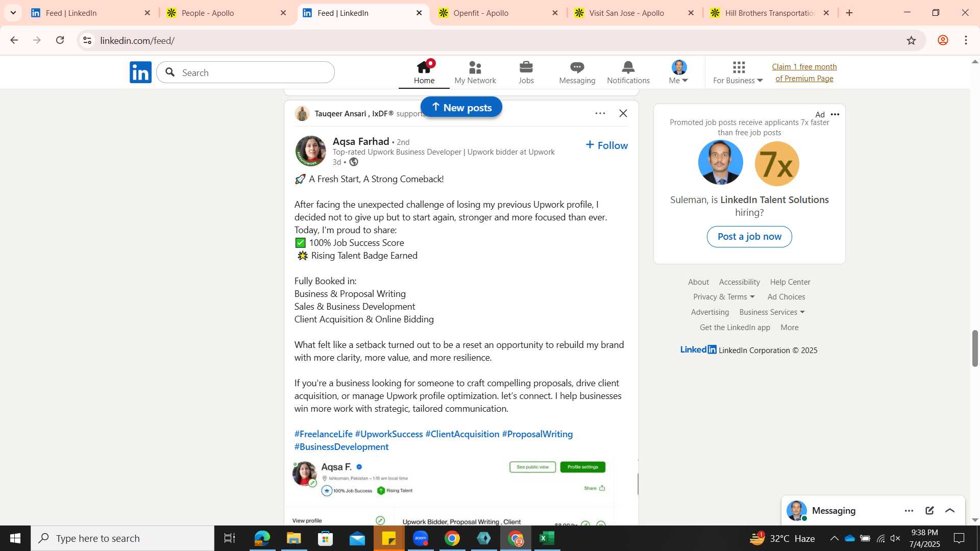The width and height of the screenshot is (980, 551).
Task: Open the About footer link
Action: coord(698,282)
